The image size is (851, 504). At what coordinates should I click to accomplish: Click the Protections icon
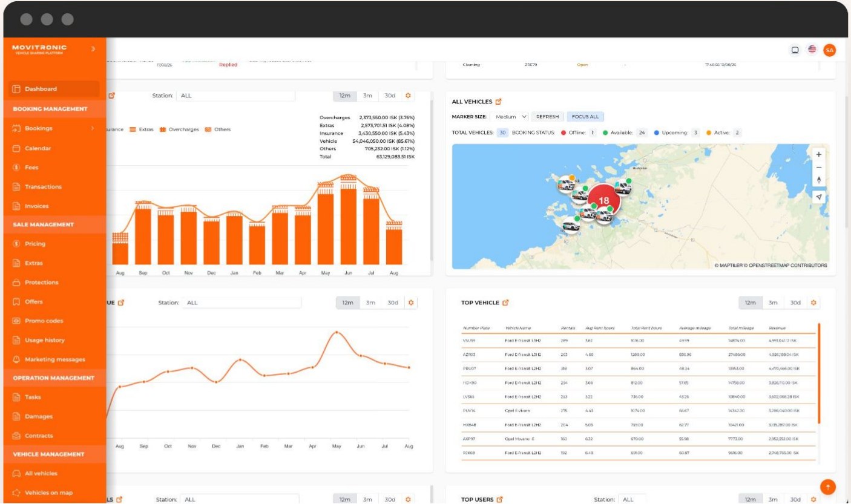click(16, 283)
